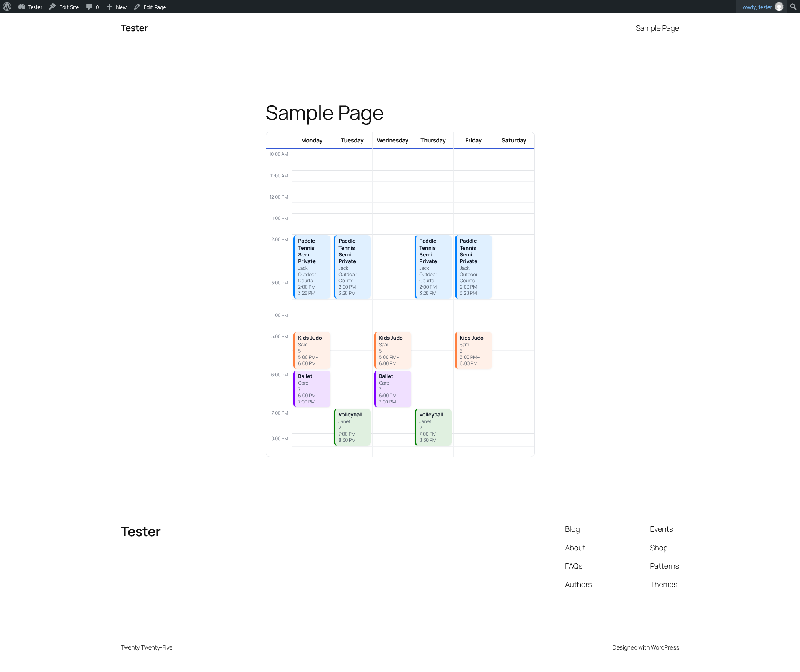The width and height of the screenshot is (800, 672).
Task: Click Edit Page in admin bar
Action: pos(150,7)
